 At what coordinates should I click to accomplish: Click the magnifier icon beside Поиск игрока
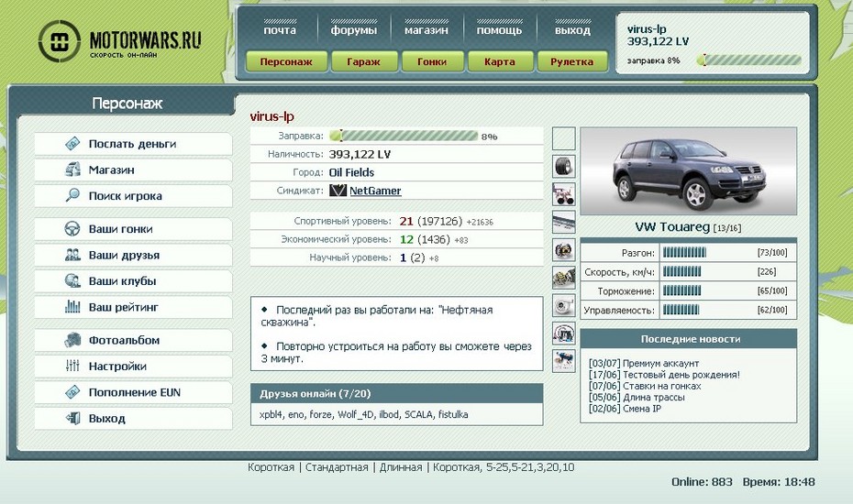click(72, 195)
